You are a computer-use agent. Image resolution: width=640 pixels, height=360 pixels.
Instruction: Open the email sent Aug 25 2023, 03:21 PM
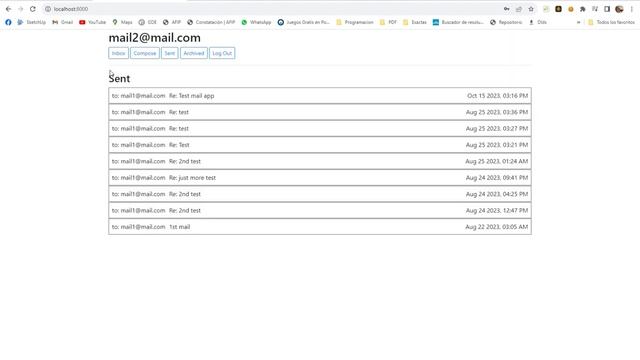point(320,145)
